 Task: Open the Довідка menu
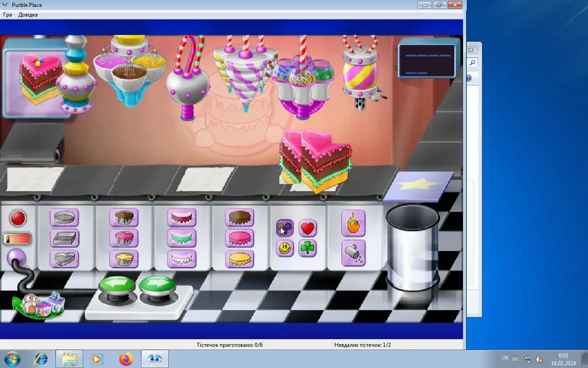[28, 15]
